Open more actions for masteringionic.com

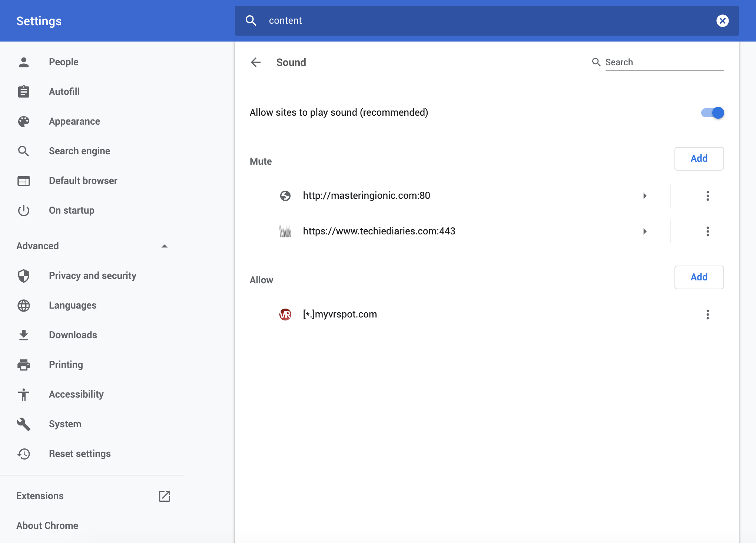click(x=707, y=196)
